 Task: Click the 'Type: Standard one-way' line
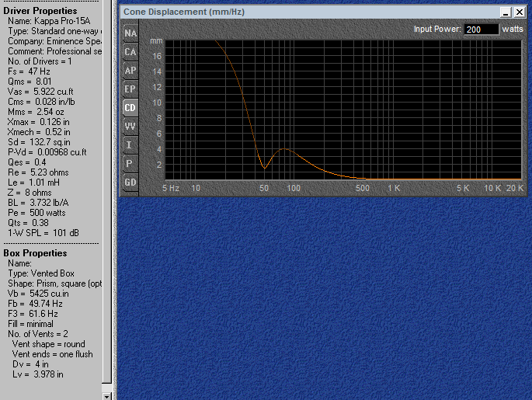click(x=55, y=31)
